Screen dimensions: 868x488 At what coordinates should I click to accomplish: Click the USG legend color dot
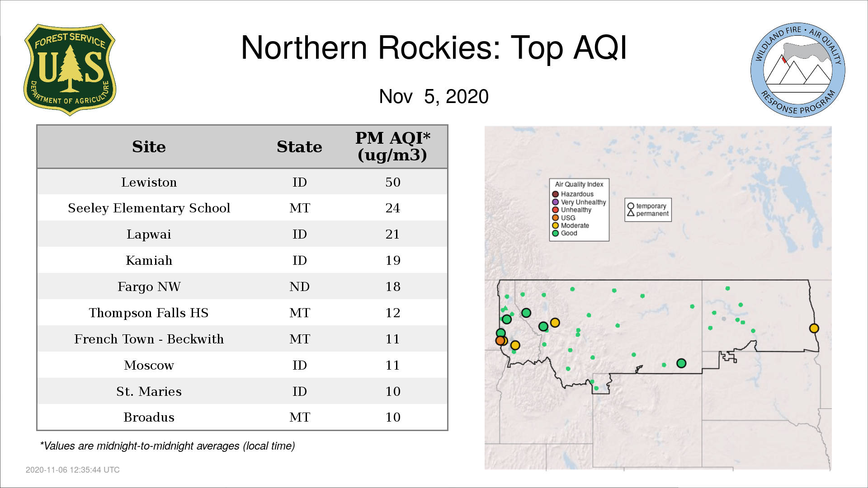coord(556,218)
